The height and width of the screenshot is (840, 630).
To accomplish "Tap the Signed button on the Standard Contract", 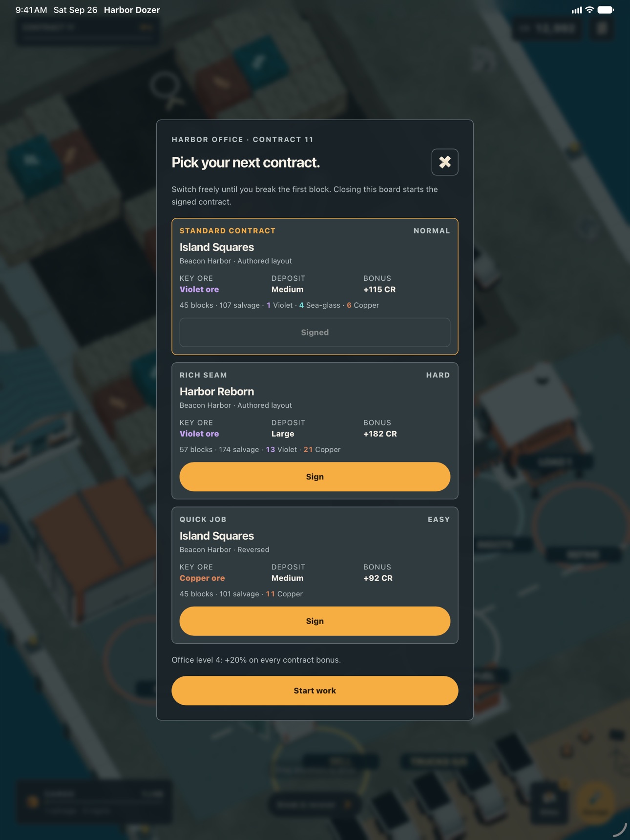I will coord(315,333).
